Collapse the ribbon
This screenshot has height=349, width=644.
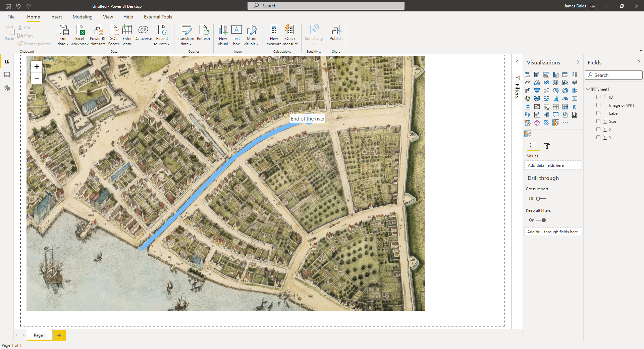tap(641, 51)
